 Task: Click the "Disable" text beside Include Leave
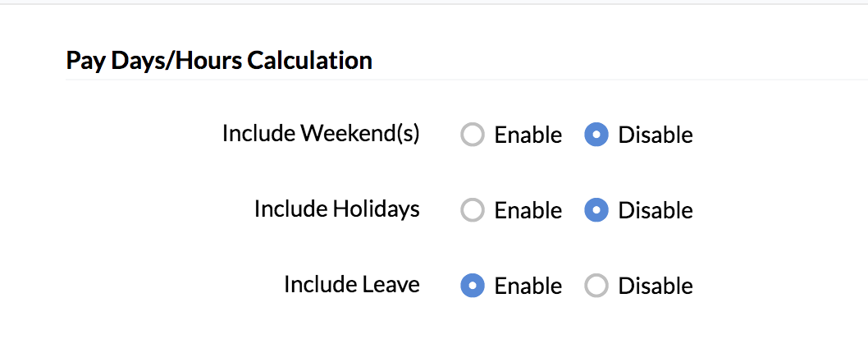(x=655, y=286)
